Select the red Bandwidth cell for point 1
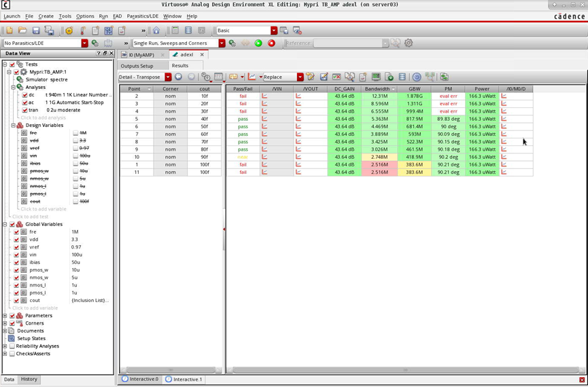 coord(379,164)
